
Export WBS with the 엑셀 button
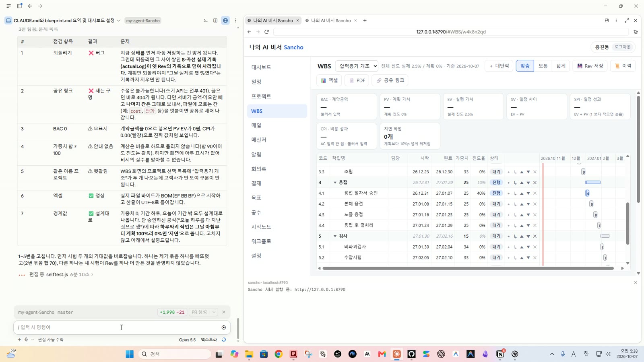coord(329,80)
